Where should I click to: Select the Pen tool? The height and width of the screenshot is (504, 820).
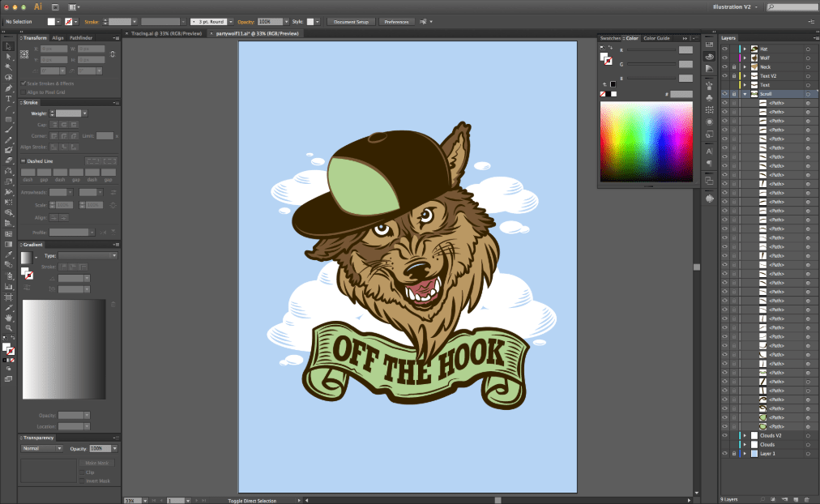9,88
